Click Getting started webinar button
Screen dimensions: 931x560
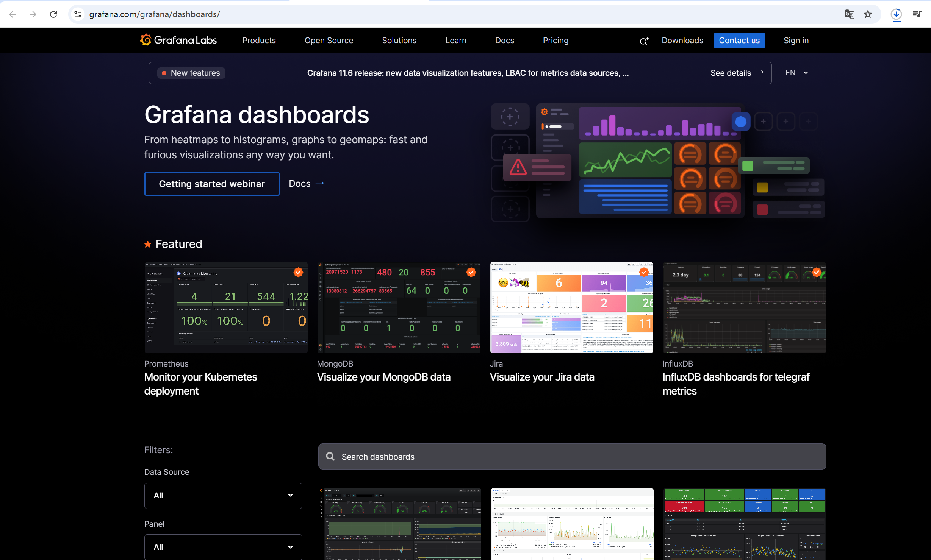click(211, 184)
